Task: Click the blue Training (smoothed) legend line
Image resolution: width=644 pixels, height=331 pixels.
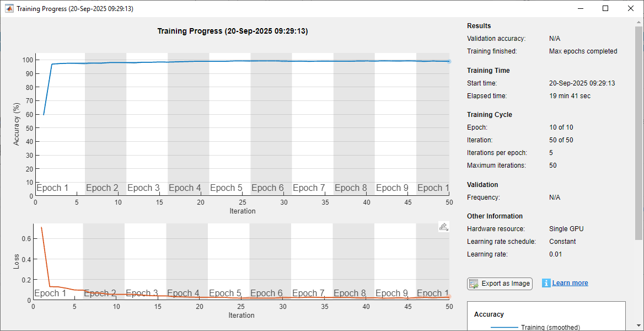Action: click(504, 328)
